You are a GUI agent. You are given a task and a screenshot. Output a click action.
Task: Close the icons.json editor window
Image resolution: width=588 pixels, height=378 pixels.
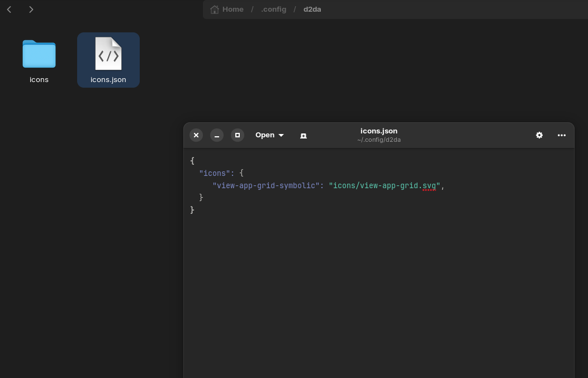pos(196,135)
